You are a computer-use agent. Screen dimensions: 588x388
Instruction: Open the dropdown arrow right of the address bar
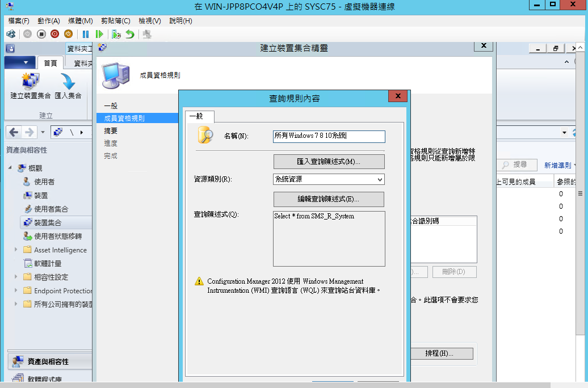[x=564, y=132]
